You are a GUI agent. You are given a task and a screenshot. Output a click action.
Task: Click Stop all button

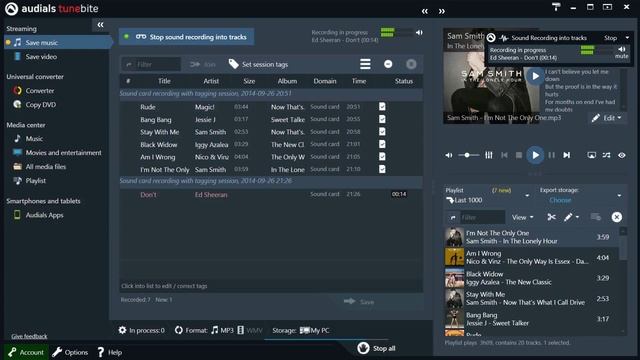click(376, 348)
